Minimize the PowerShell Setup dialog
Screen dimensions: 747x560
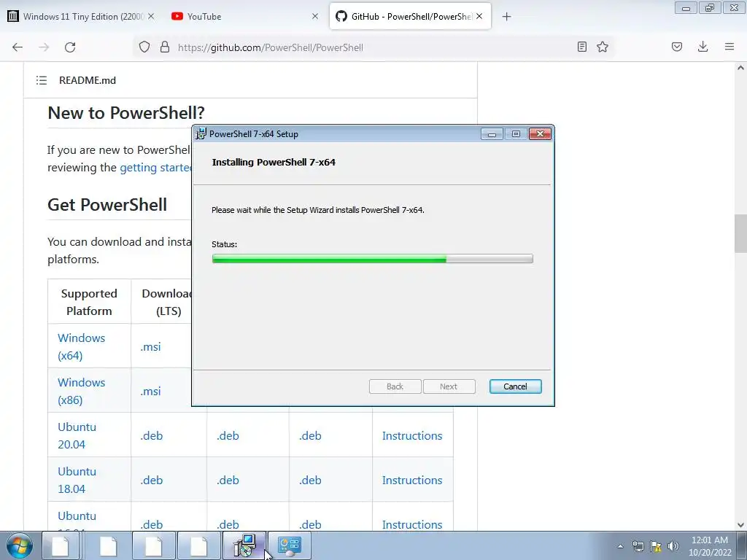492,134
